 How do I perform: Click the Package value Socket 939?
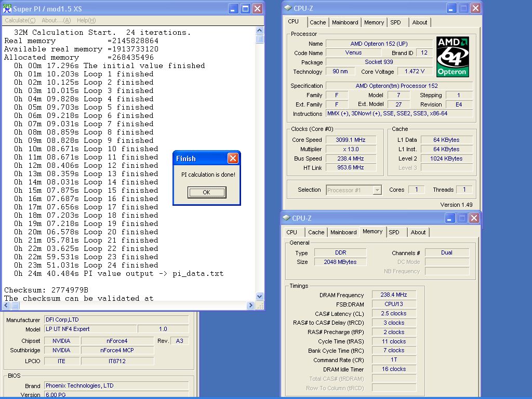point(379,62)
